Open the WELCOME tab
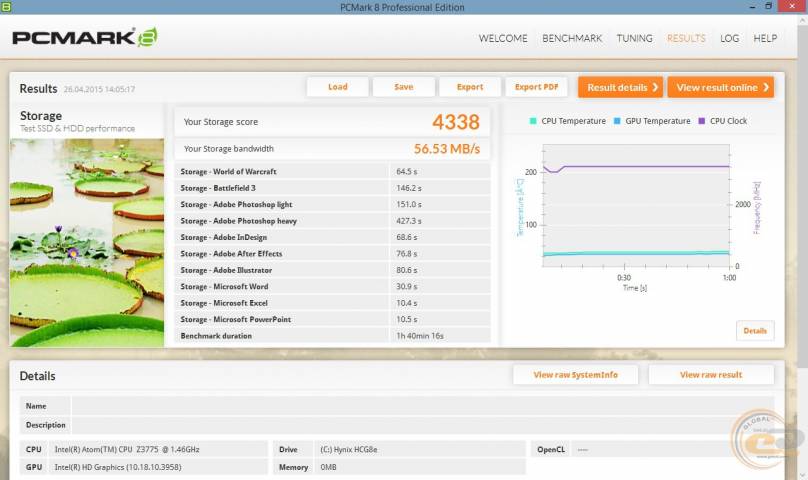 [503, 38]
